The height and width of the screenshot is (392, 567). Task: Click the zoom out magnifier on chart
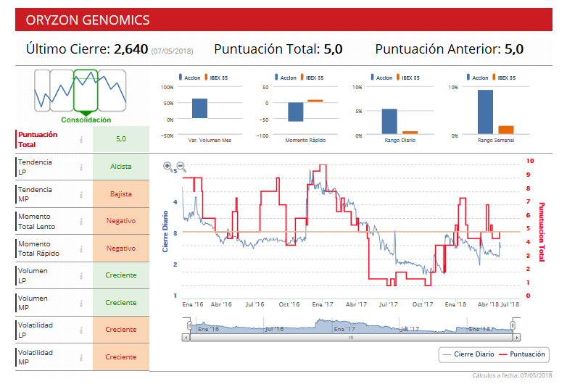point(181,167)
